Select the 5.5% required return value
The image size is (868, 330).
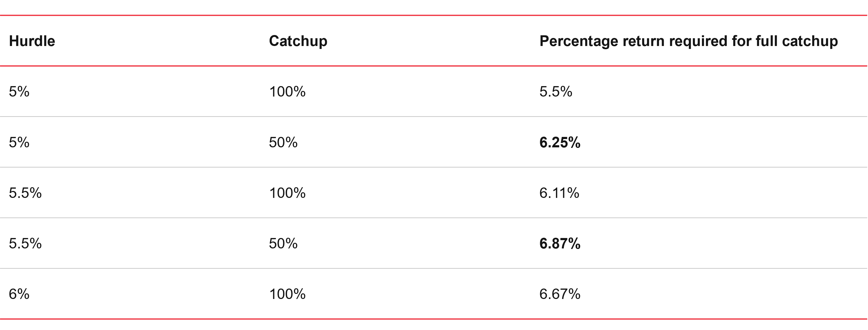(x=556, y=92)
